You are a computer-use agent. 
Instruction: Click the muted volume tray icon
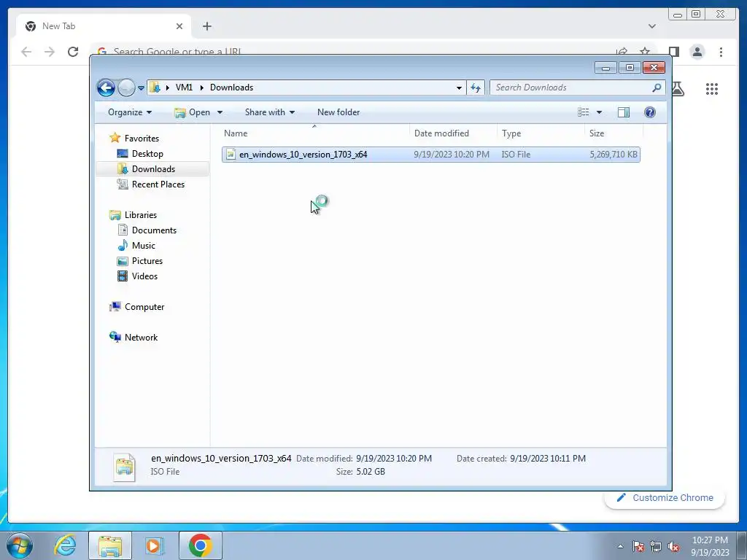pyautogui.click(x=673, y=546)
